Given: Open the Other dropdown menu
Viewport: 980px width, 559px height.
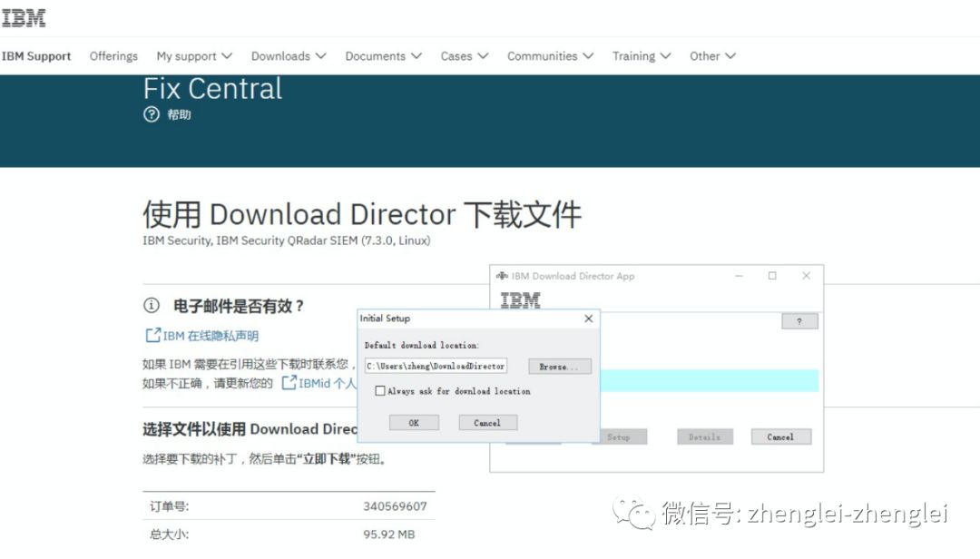Looking at the screenshot, I should click(x=712, y=56).
